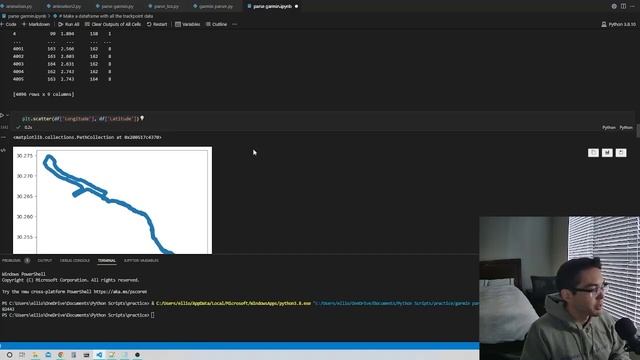Restart the notebook kernel

coord(157,24)
